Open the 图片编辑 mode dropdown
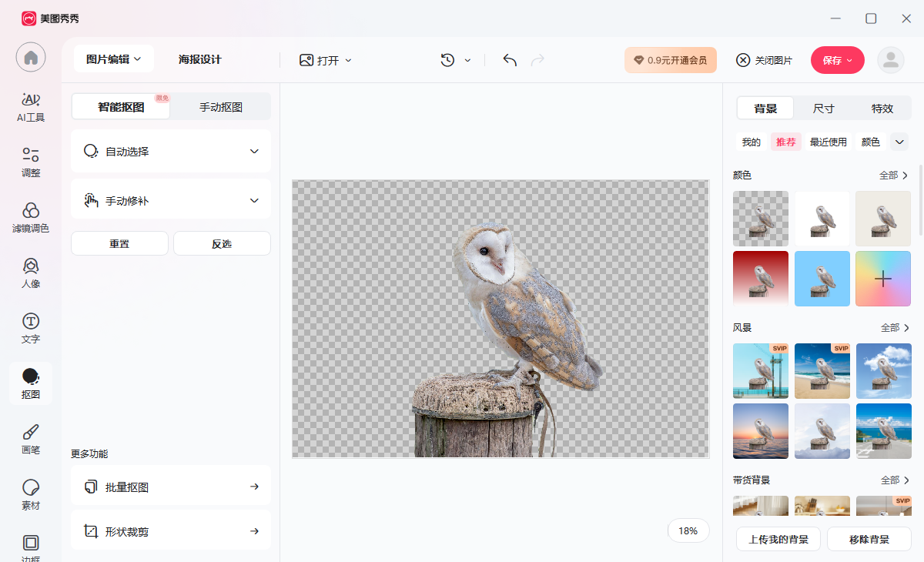Screen dimensions: 924x562 [x=113, y=59]
